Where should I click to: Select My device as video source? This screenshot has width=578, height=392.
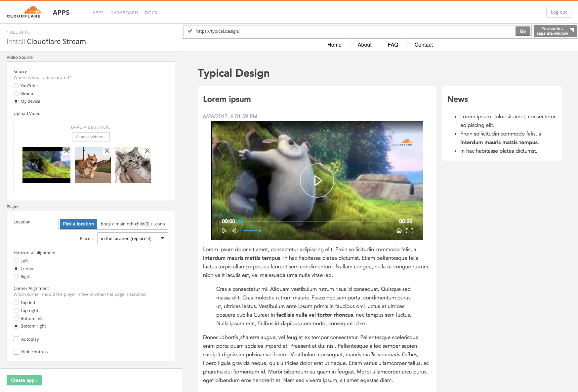click(16, 101)
